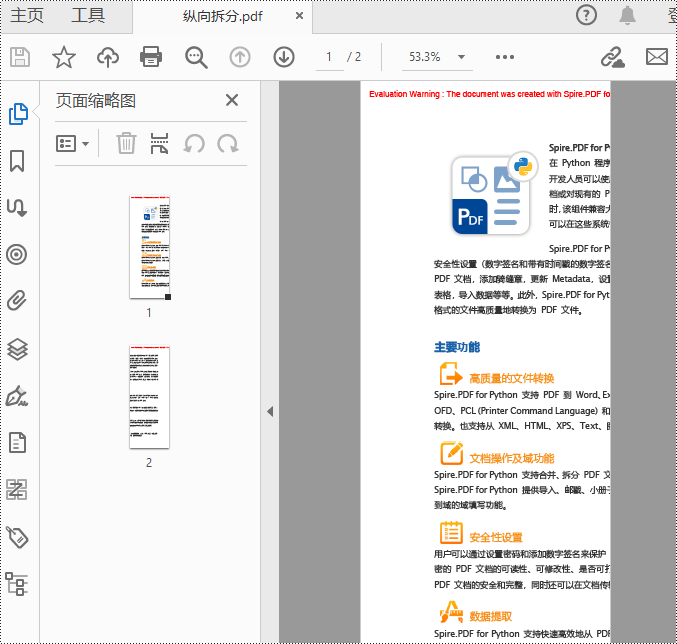The height and width of the screenshot is (644, 677).
Task: Go to the next page arrow
Action: pyautogui.click(x=284, y=57)
